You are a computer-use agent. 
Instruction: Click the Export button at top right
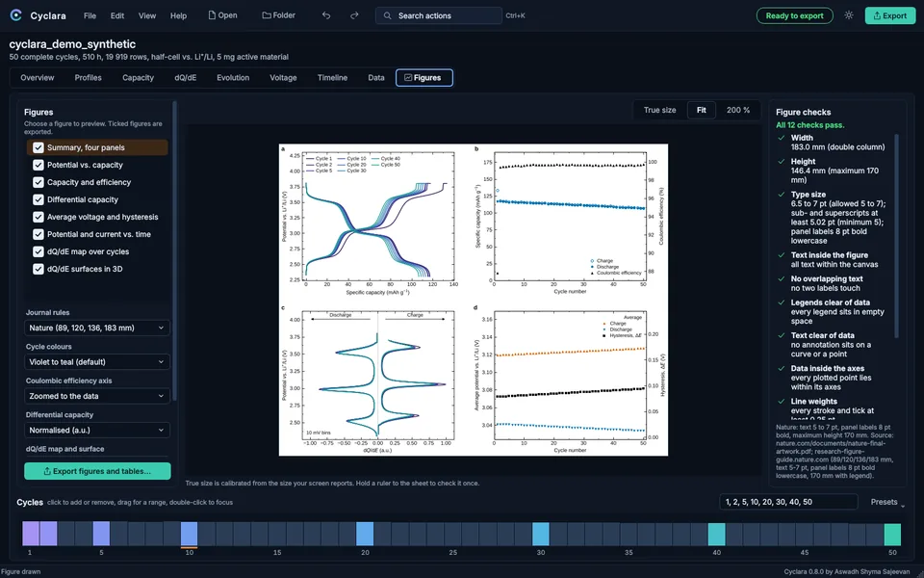point(889,16)
